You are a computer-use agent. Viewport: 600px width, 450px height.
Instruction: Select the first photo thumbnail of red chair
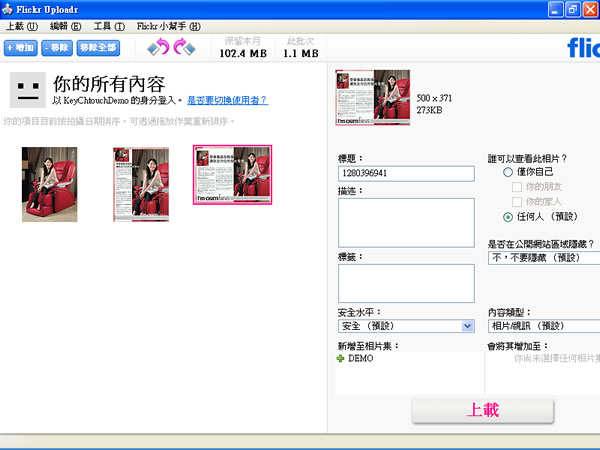click(49, 184)
